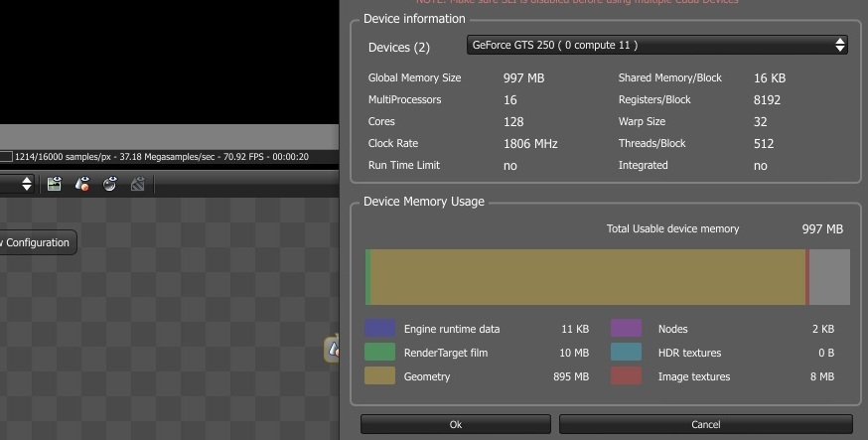The image size is (868, 440).
Task: Click the gray unused segment of memory bar
Action: point(830,277)
